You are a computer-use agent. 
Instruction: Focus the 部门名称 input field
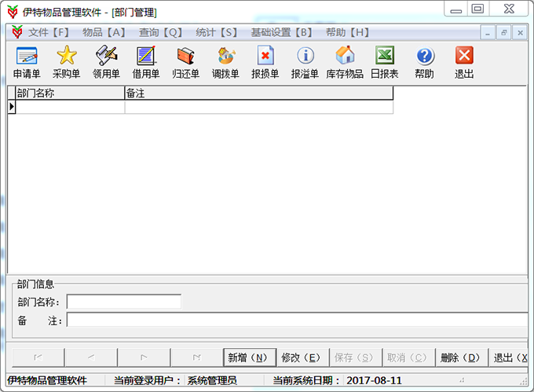point(123,302)
